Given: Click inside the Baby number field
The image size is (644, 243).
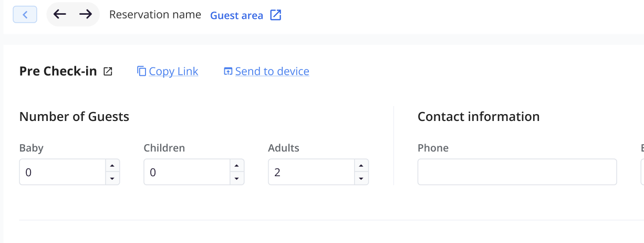Looking at the screenshot, I should (x=63, y=172).
